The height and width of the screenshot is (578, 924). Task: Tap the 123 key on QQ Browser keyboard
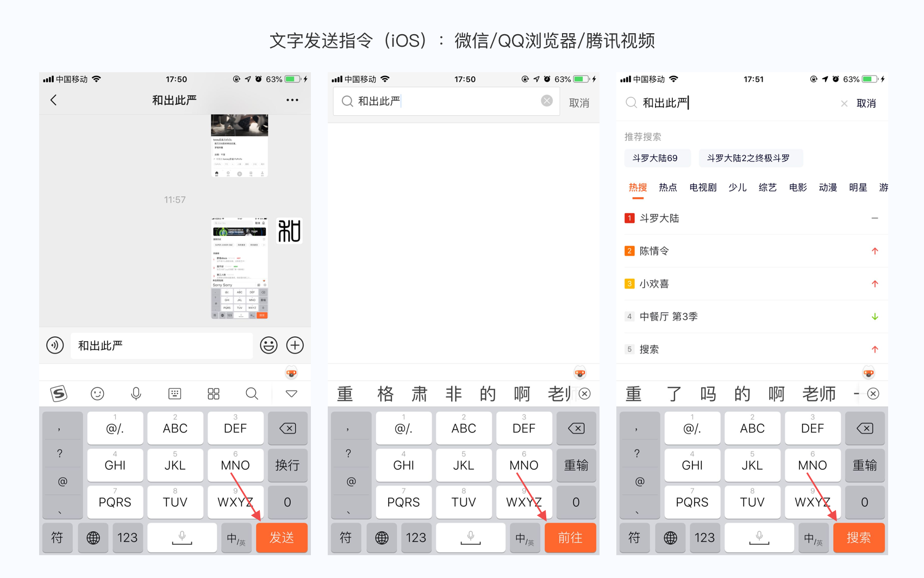click(416, 538)
